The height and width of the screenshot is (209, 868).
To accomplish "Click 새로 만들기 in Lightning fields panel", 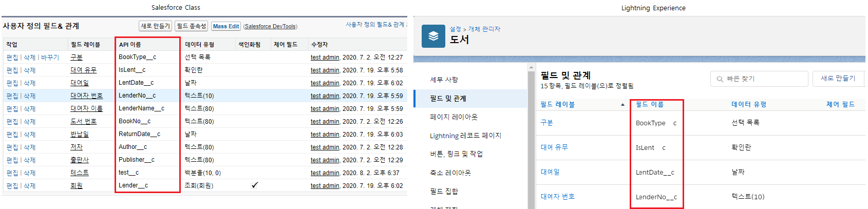I will (x=838, y=79).
